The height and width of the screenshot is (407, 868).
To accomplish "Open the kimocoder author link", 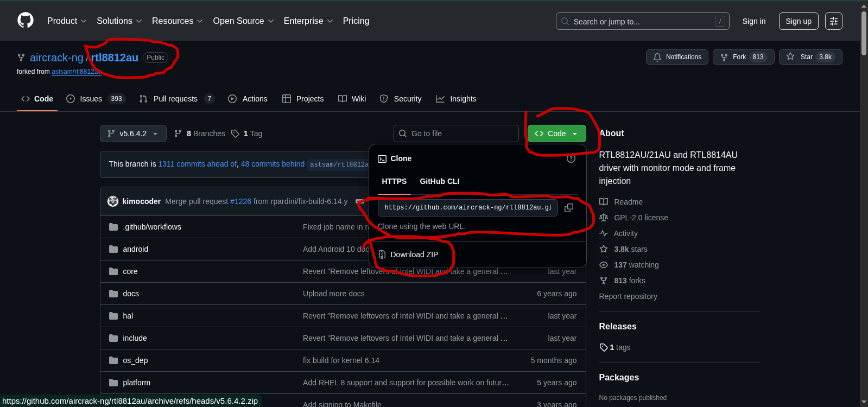I will pyautogui.click(x=142, y=201).
